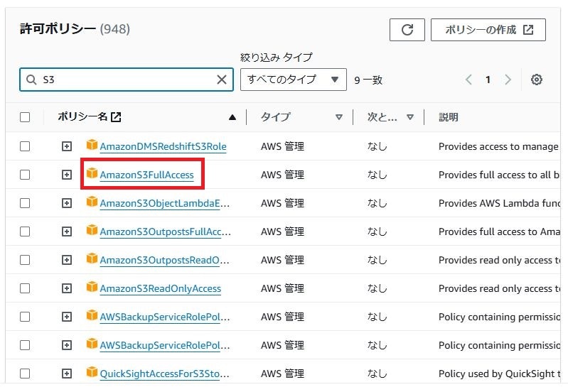
Task: Click the policy box icon for AmazonDMSRedshiftS3Role
Action: pos(92,145)
